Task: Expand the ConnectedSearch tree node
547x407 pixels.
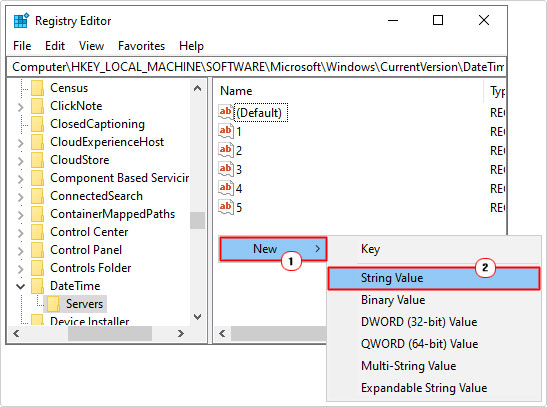Action: [x=21, y=197]
